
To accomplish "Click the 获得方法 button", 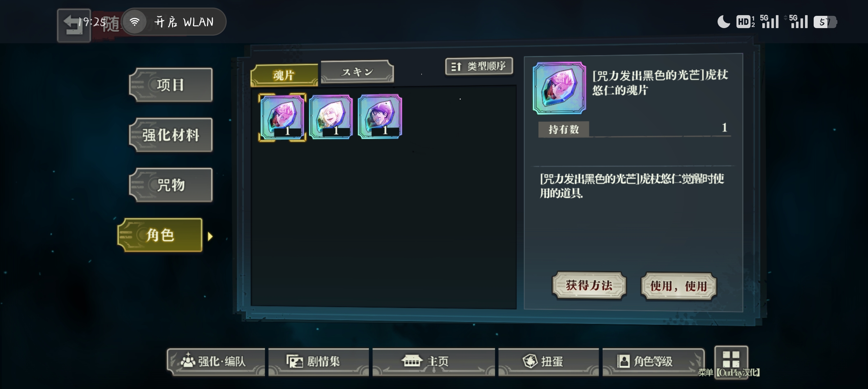I will pos(589,286).
